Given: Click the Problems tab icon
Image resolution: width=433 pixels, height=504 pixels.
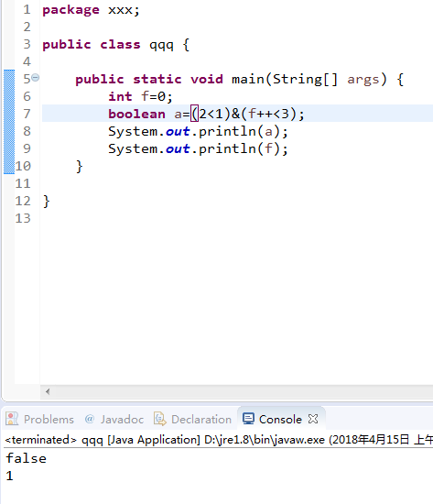Looking at the screenshot, I should 12,419.
